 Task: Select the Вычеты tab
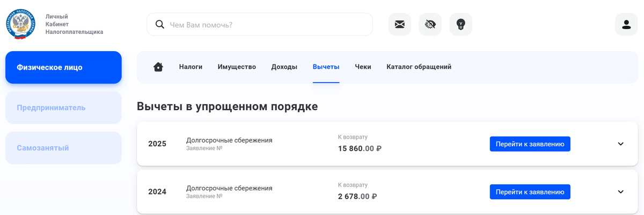pos(326,67)
